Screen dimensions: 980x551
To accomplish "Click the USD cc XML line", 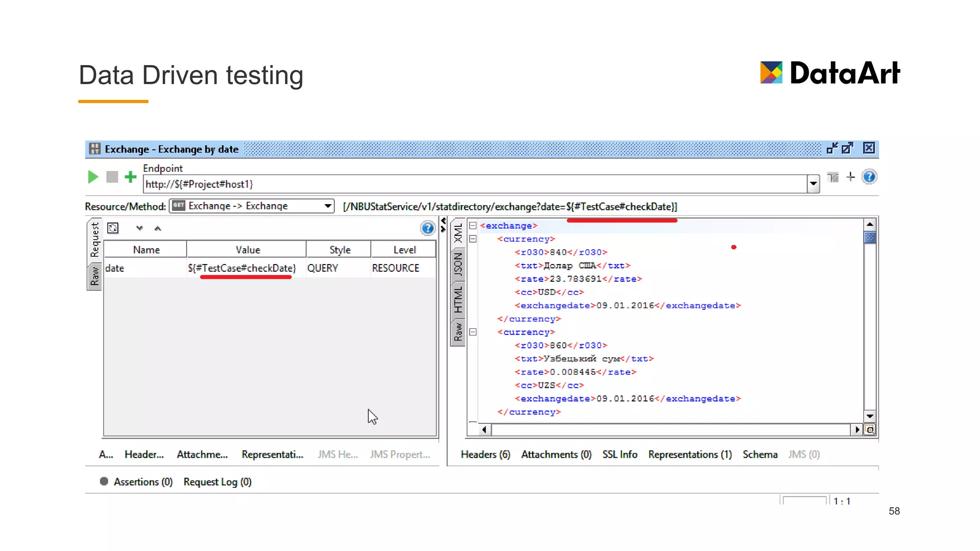I will (549, 292).
